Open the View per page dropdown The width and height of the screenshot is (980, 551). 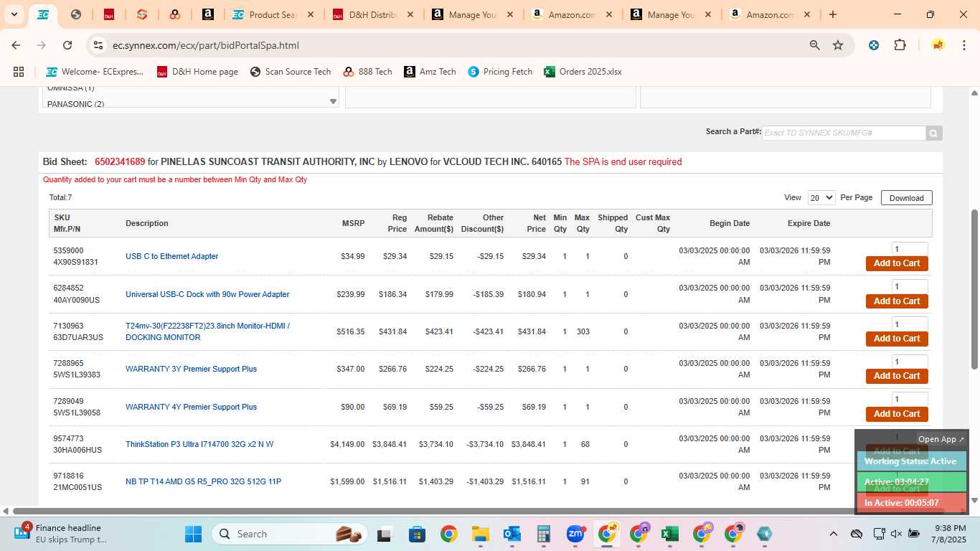point(821,198)
